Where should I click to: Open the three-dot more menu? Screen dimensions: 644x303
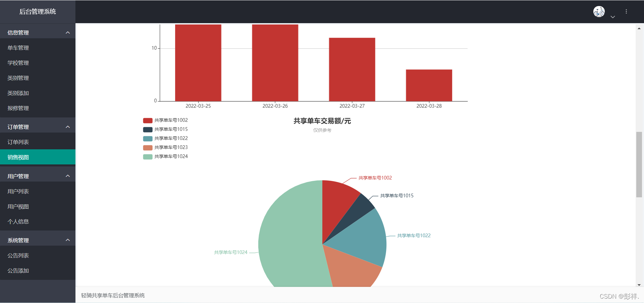[x=626, y=11]
